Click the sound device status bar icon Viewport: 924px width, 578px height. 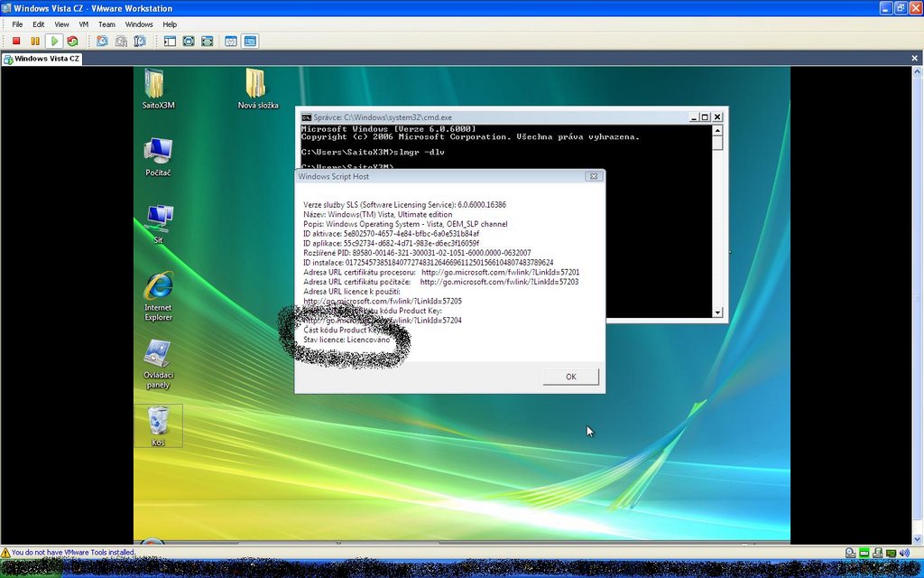coord(904,553)
